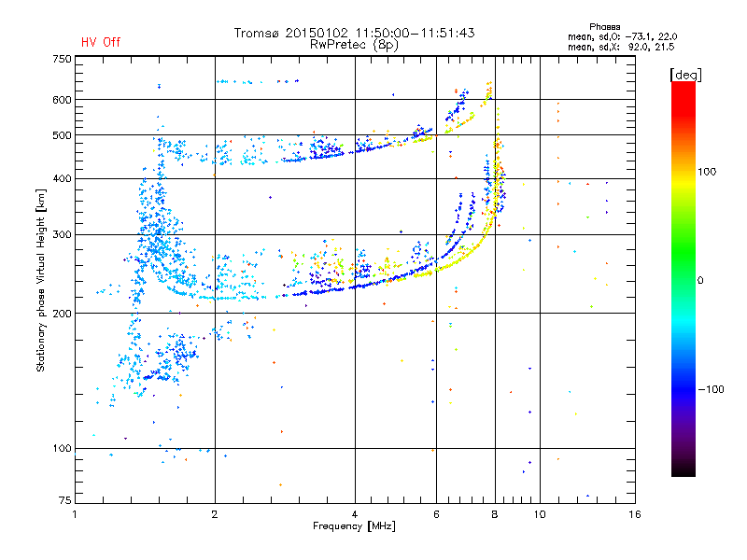This screenshot has height=560, width=747.
Task: Click the x-axis tick label '16'
Action: (x=635, y=514)
